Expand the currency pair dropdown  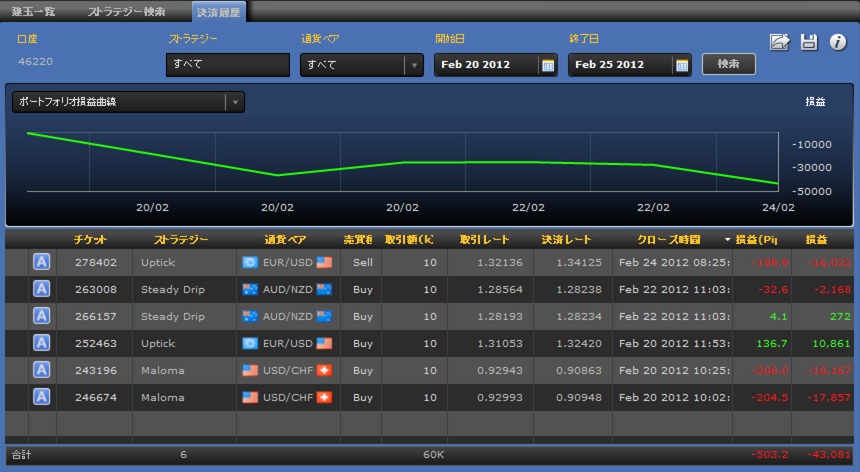[414, 65]
